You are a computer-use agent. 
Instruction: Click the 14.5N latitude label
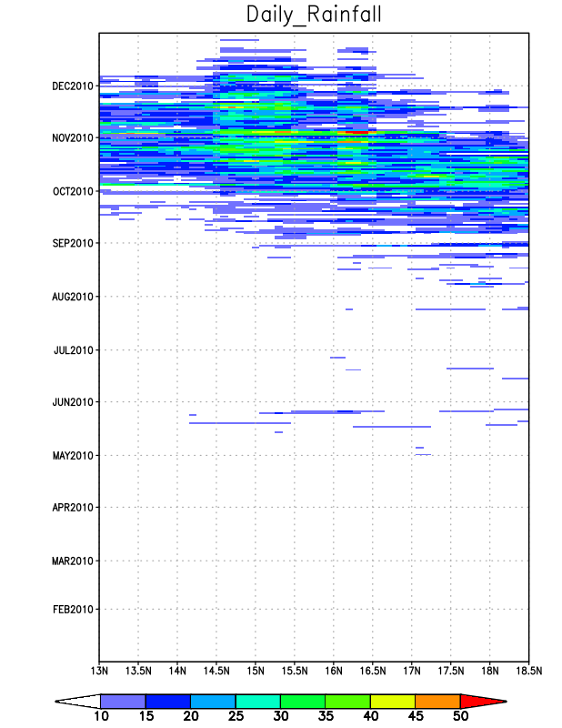click(x=216, y=671)
